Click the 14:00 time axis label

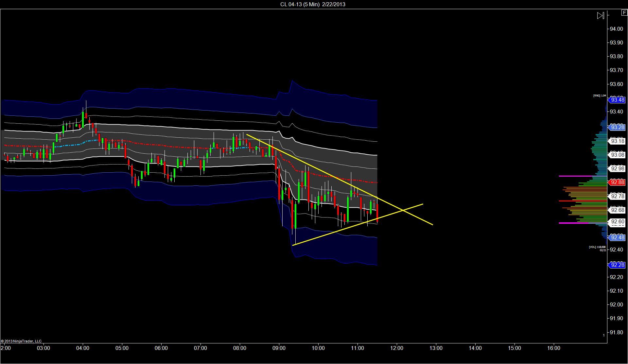click(x=475, y=348)
